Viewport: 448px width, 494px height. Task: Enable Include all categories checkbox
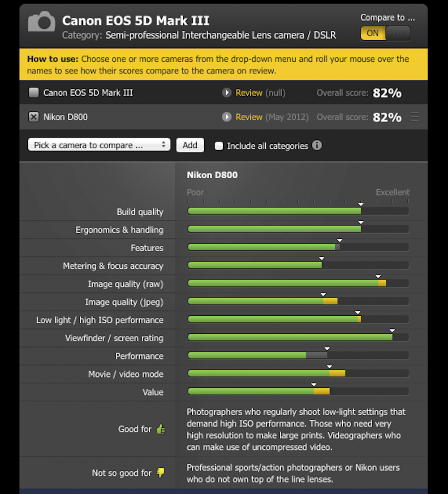point(219,146)
